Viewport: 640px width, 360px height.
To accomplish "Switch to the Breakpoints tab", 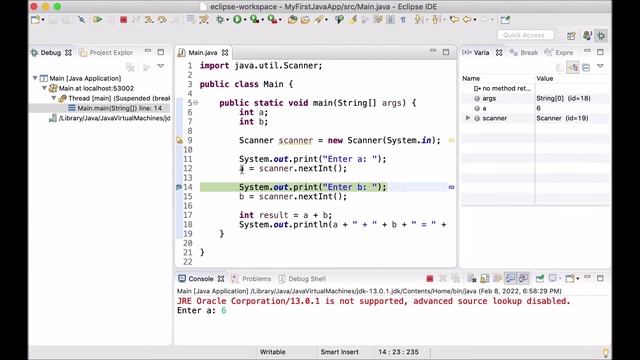I will tap(524, 53).
